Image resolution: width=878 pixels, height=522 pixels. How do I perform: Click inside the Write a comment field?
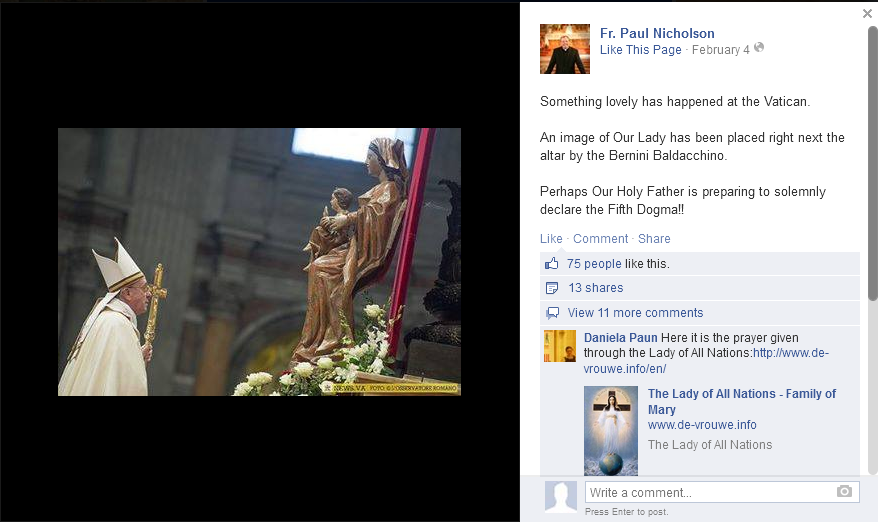(722, 492)
